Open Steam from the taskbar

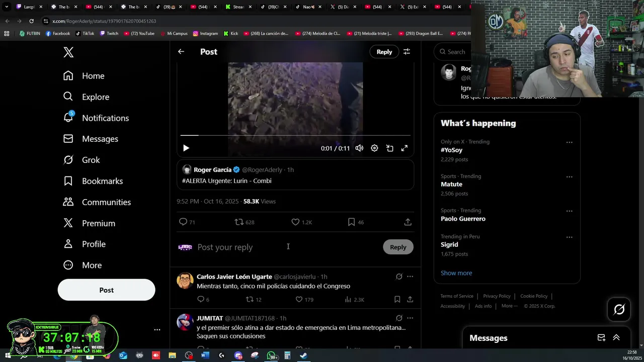[303, 355]
